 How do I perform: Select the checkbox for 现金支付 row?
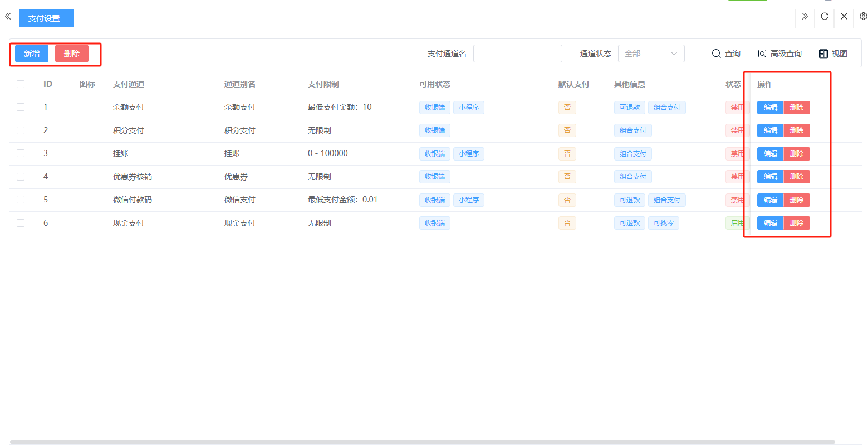click(21, 223)
